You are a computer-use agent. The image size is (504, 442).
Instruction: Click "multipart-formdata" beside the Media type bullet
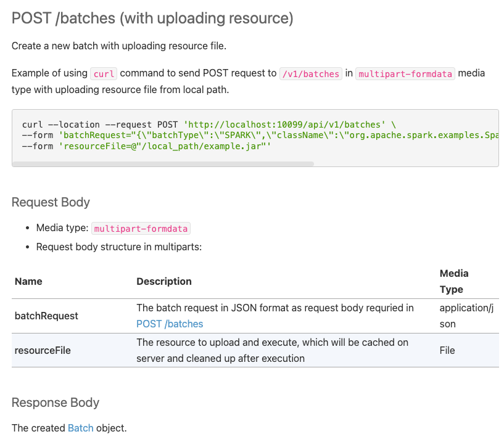(x=141, y=229)
